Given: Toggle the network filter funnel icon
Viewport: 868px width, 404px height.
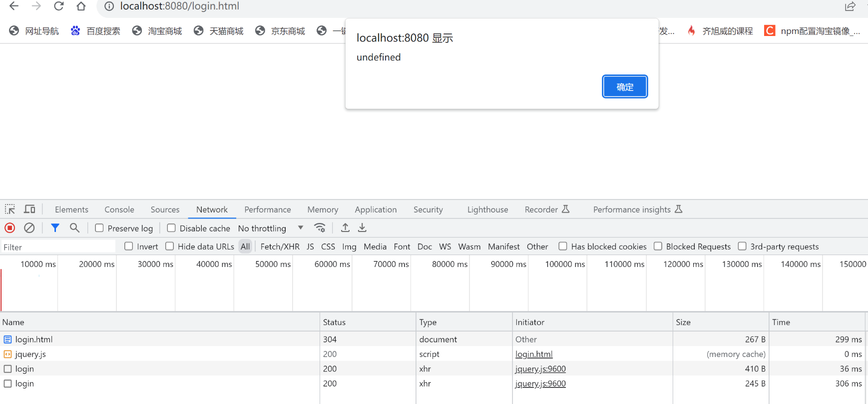Looking at the screenshot, I should click(x=55, y=228).
